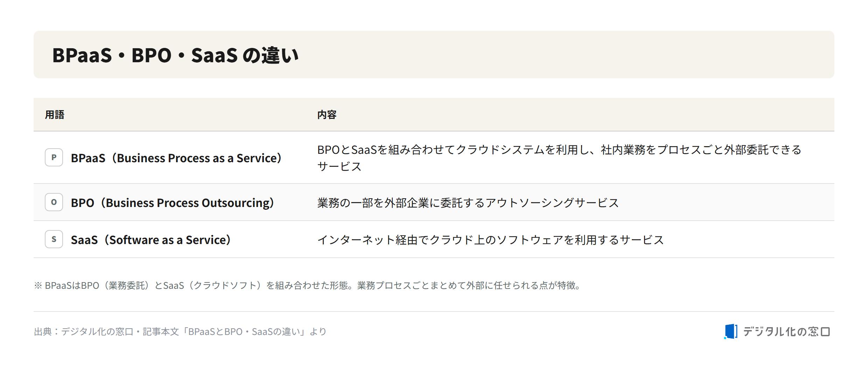The image size is (868, 372).
Task: Select the BPaaS (Business Process as a Service) term
Action: [176, 158]
